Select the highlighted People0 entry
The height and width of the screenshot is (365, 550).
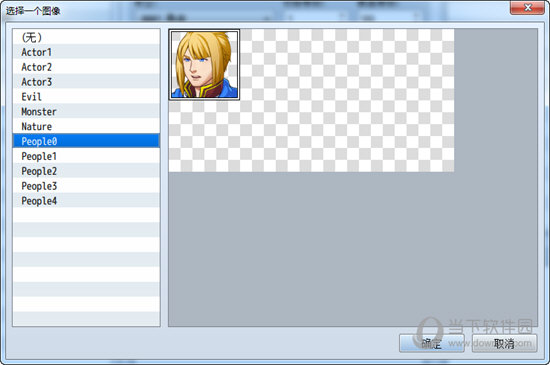(x=86, y=141)
